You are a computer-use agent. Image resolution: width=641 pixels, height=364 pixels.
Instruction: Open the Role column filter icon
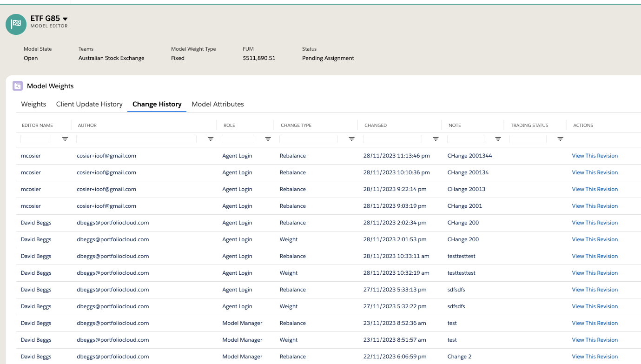(x=268, y=139)
